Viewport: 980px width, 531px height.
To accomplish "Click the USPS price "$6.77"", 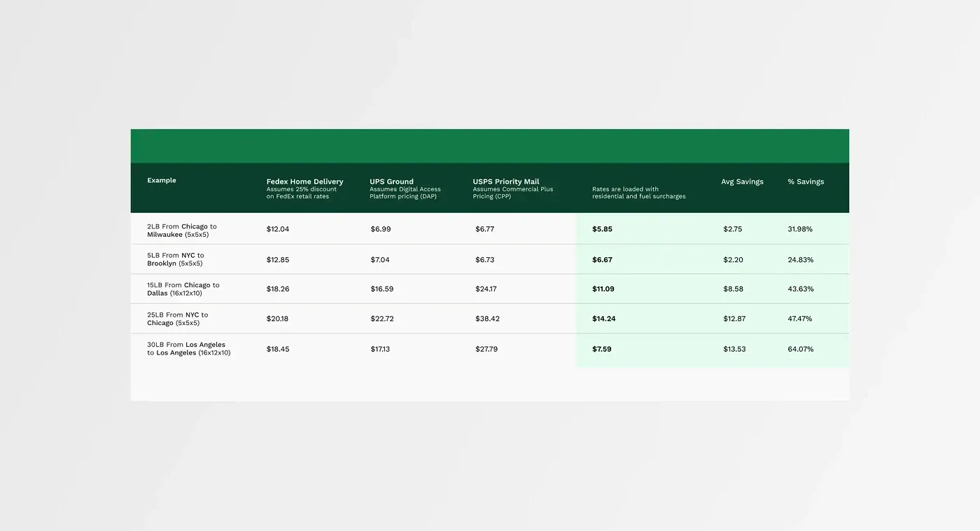I will (x=485, y=229).
